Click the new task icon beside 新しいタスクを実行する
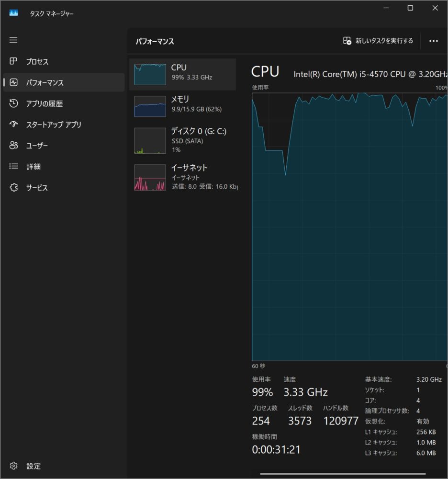The width and height of the screenshot is (448, 479). [x=347, y=41]
